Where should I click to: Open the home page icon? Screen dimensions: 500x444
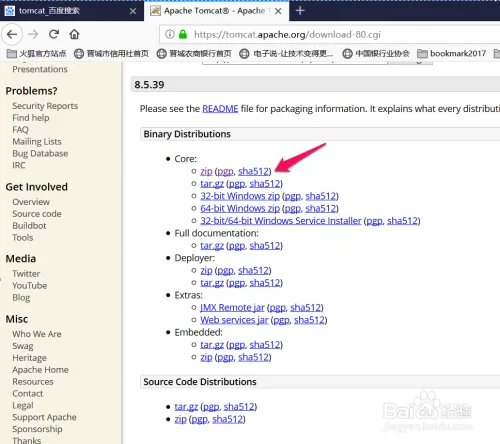click(74, 34)
